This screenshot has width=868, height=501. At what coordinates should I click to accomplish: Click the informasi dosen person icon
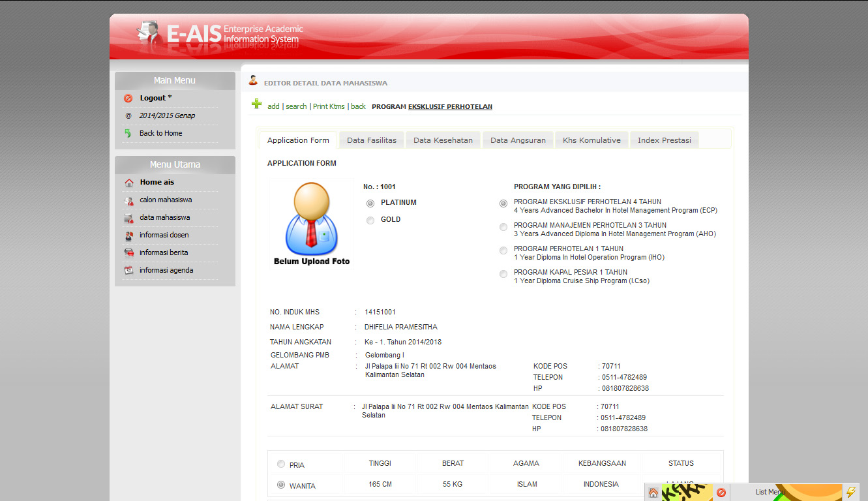129,235
